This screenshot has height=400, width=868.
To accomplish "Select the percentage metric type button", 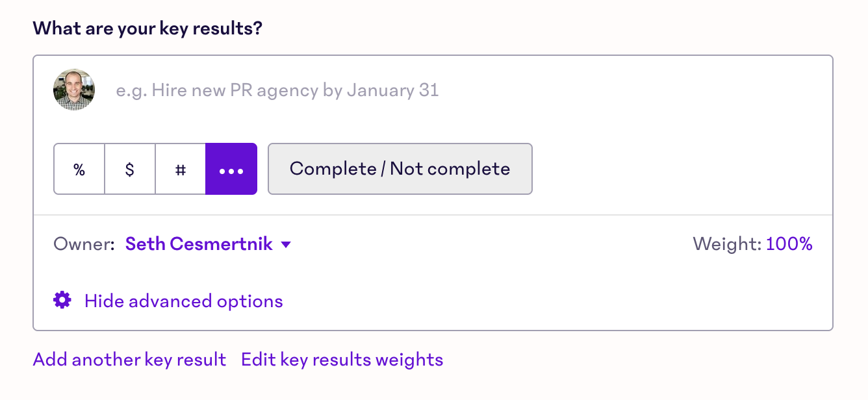I will point(79,169).
